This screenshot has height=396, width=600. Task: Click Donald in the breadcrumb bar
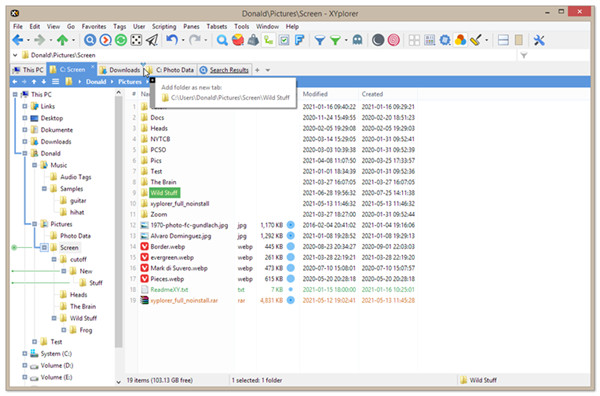pos(96,81)
